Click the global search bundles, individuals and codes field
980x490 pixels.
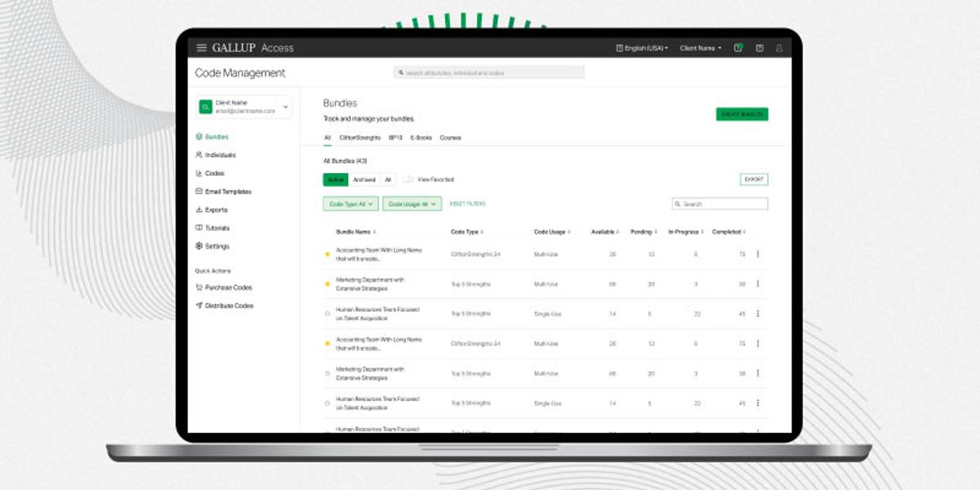point(489,73)
